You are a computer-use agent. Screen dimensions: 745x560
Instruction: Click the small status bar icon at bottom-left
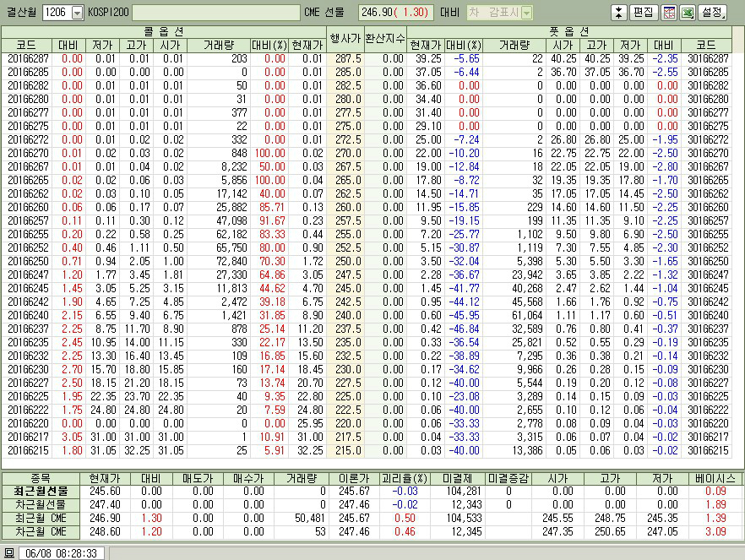point(8,552)
